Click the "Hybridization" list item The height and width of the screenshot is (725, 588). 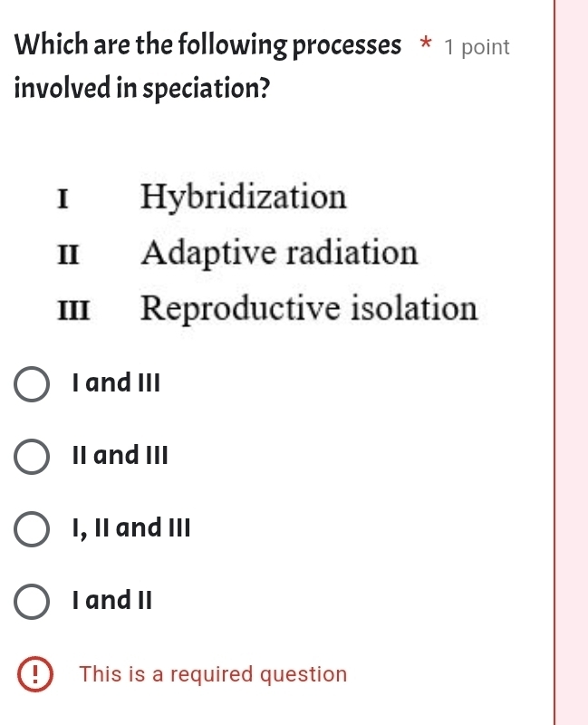[244, 198]
